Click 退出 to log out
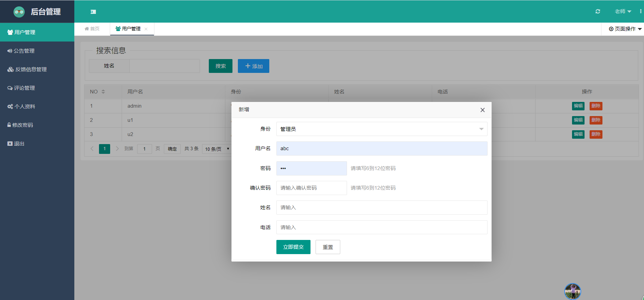Viewport: 644px width, 300px height. click(x=37, y=143)
